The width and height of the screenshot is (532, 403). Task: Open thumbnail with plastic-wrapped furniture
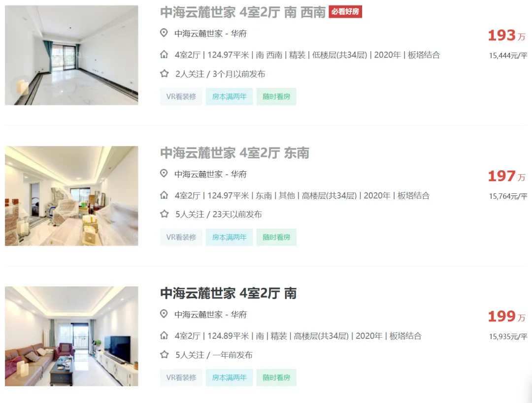(x=71, y=196)
